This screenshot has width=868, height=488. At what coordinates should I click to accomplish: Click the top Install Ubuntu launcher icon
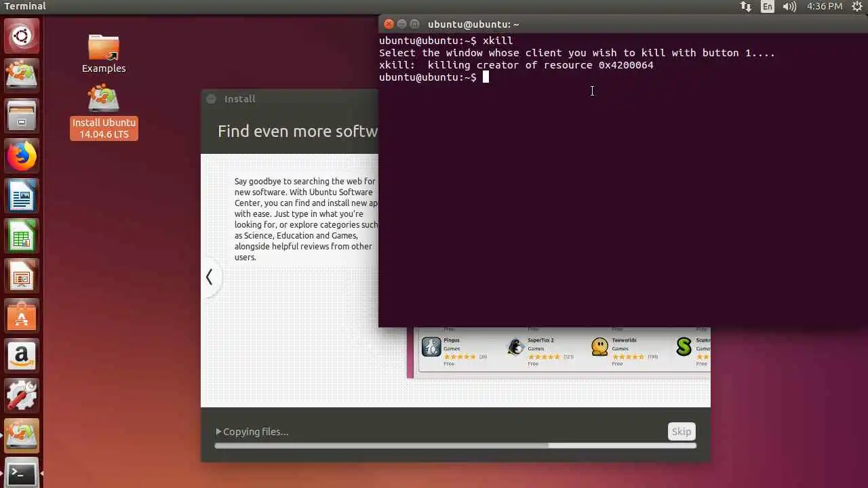pyautogui.click(x=22, y=75)
